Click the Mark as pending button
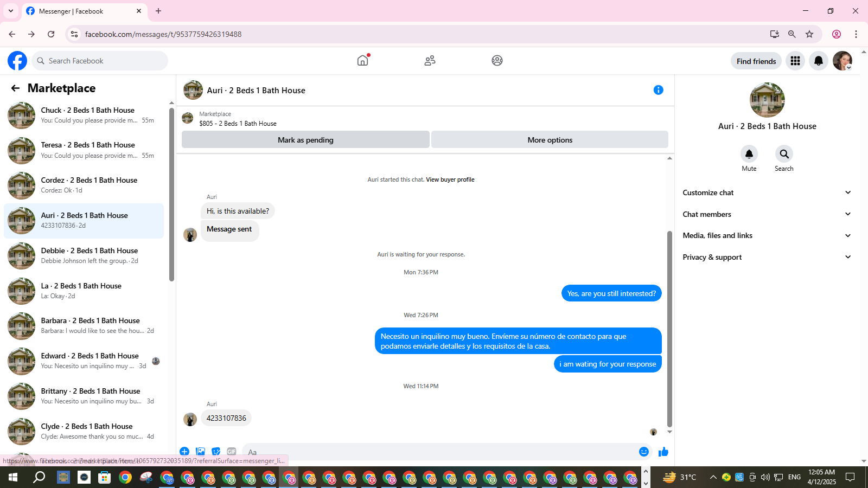The height and width of the screenshot is (488, 868). coord(305,140)
